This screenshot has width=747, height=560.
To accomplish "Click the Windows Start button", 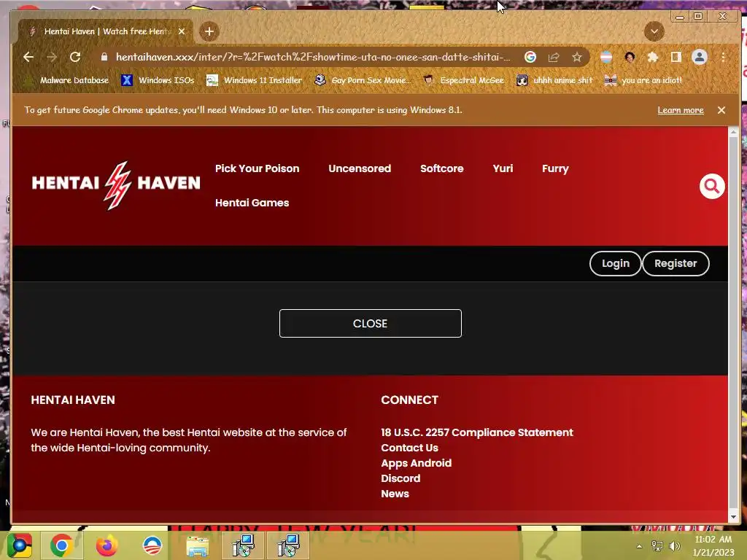I will pos(19,545).
